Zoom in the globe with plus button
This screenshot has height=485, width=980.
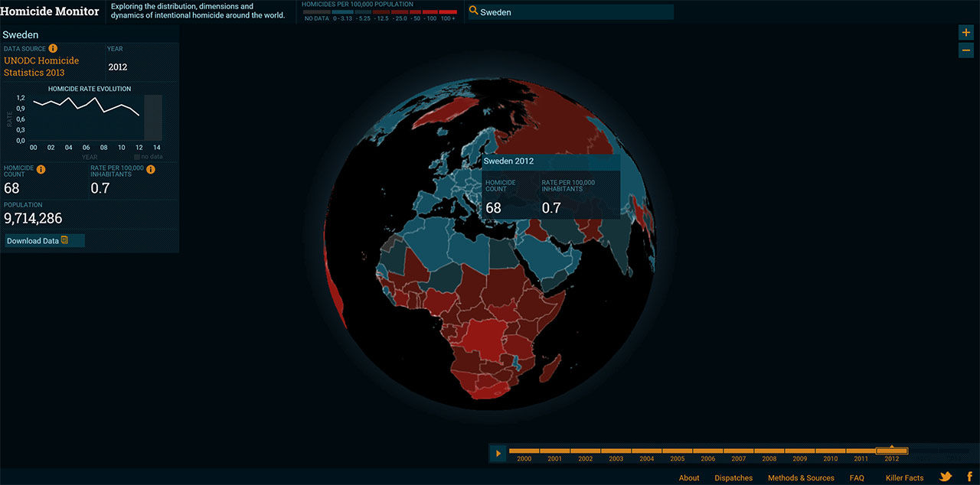[x=966, y=32]
